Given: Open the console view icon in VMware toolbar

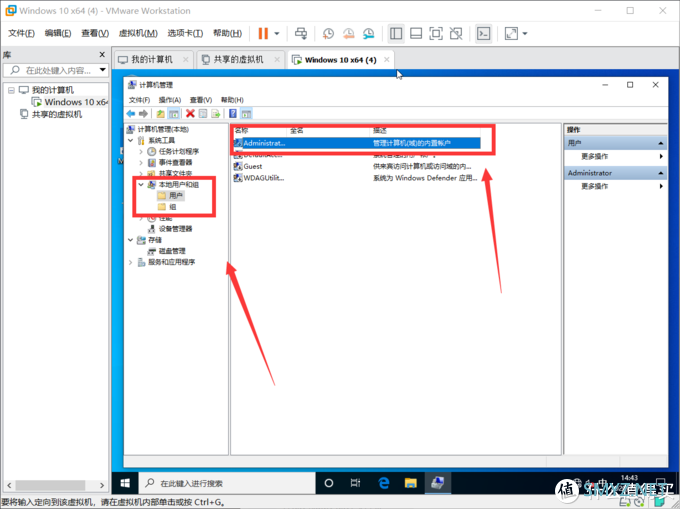Looking at the screenshot, I should click(484, 33).
